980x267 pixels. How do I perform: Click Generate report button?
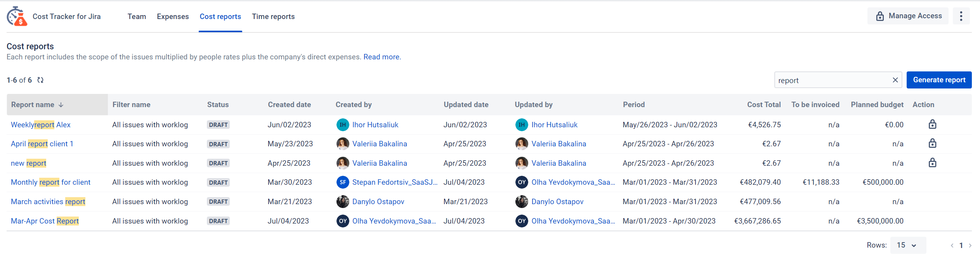(939, 80)
